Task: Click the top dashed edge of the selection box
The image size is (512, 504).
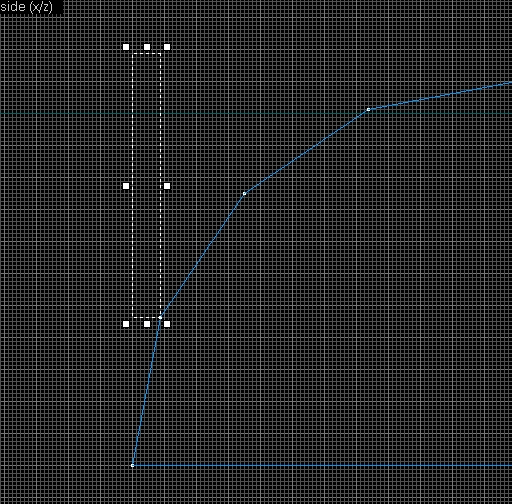Action: [147, 53]
